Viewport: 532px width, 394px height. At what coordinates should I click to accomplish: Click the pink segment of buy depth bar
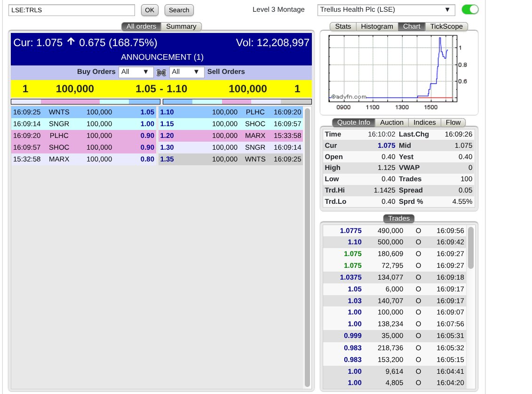click(x=70, y=102)
